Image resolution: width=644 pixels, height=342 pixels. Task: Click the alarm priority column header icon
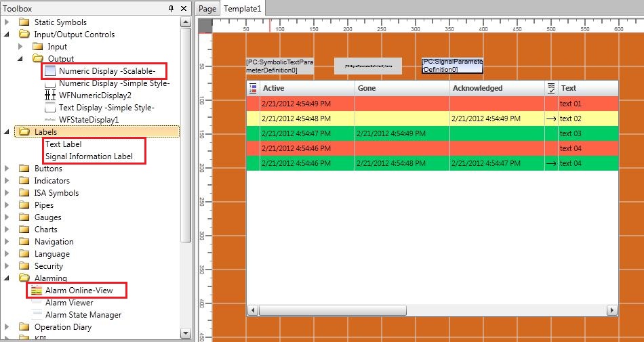coord(253,88)
